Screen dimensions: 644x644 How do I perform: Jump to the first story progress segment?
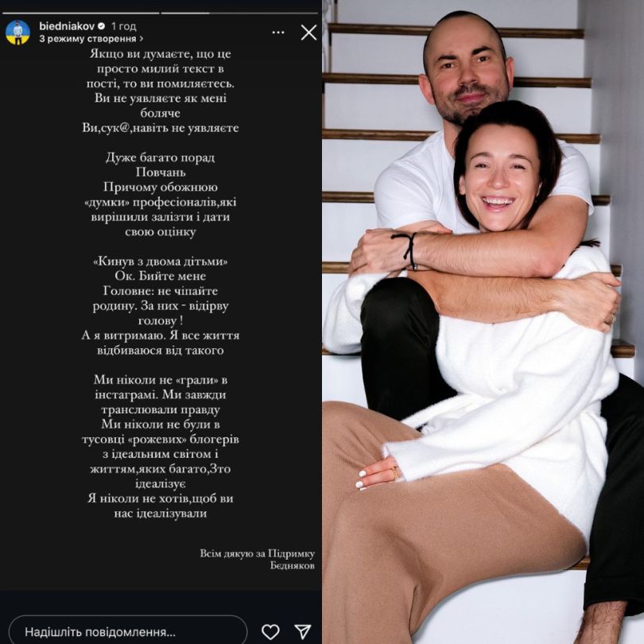(81, 14)
